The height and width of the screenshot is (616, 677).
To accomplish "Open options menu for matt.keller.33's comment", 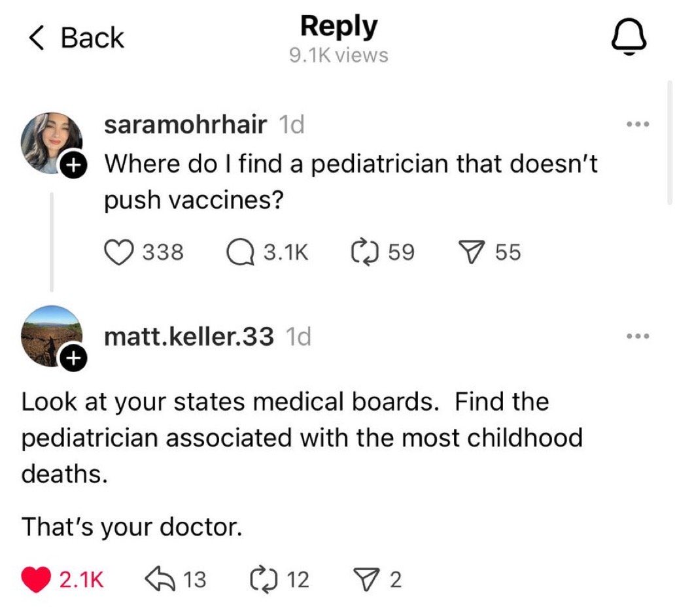I will point(638,336).
